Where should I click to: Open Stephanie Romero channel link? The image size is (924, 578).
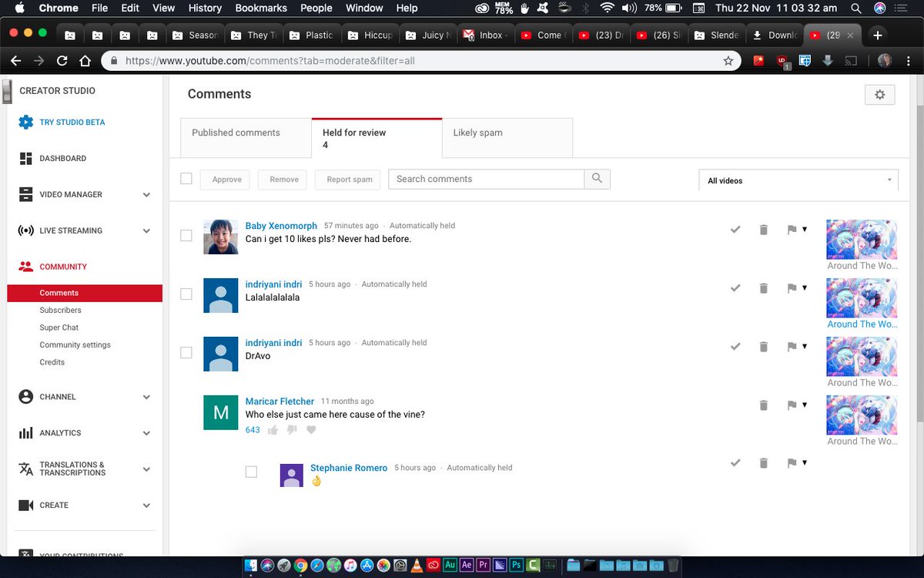[349, 468]
